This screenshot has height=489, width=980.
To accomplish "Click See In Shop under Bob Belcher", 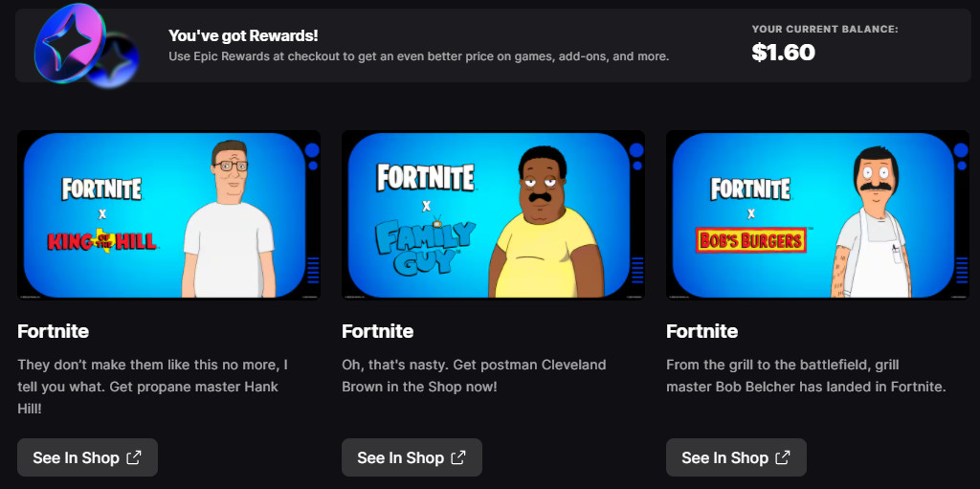I will pyautogui.click(x=736, y=457).
